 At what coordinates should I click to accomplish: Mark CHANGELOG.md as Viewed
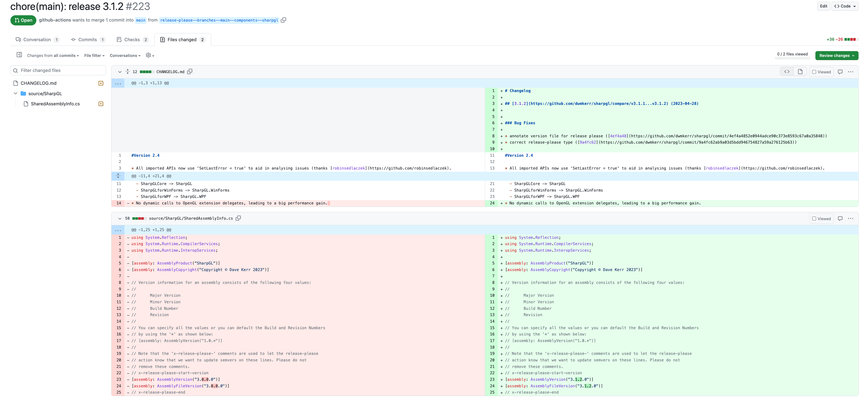coord(821,72)
